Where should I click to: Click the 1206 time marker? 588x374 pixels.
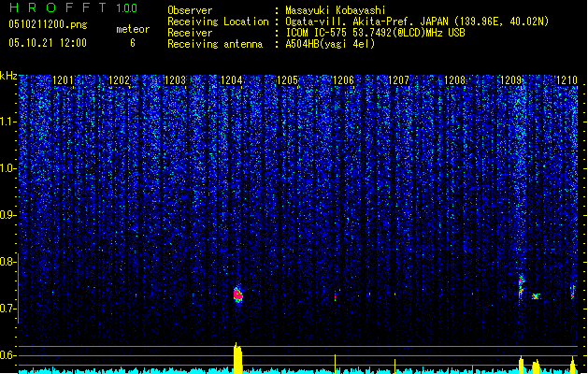tap(343, 80)
